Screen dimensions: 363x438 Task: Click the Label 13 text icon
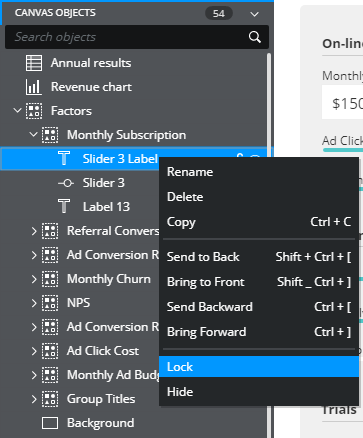tap(64, 206)
